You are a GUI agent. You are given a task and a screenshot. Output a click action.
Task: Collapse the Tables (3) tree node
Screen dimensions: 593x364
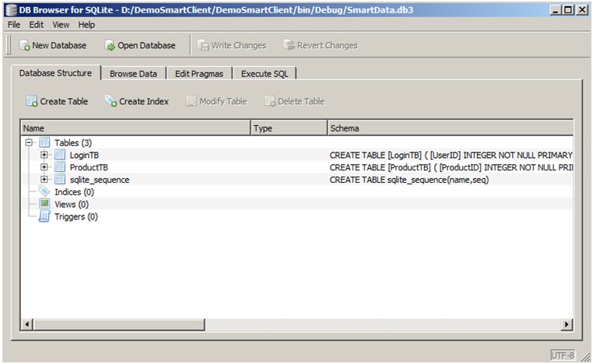29,142
